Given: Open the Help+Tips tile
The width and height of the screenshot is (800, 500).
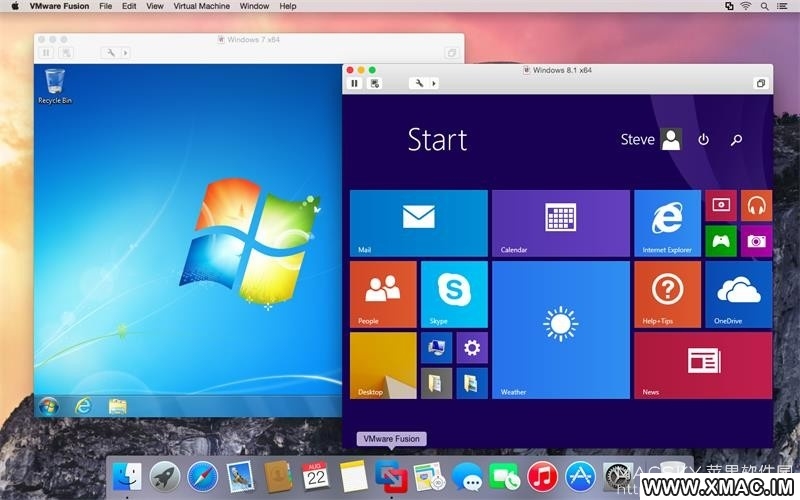Looking at the screenshot, I should [x=667, y=294].
